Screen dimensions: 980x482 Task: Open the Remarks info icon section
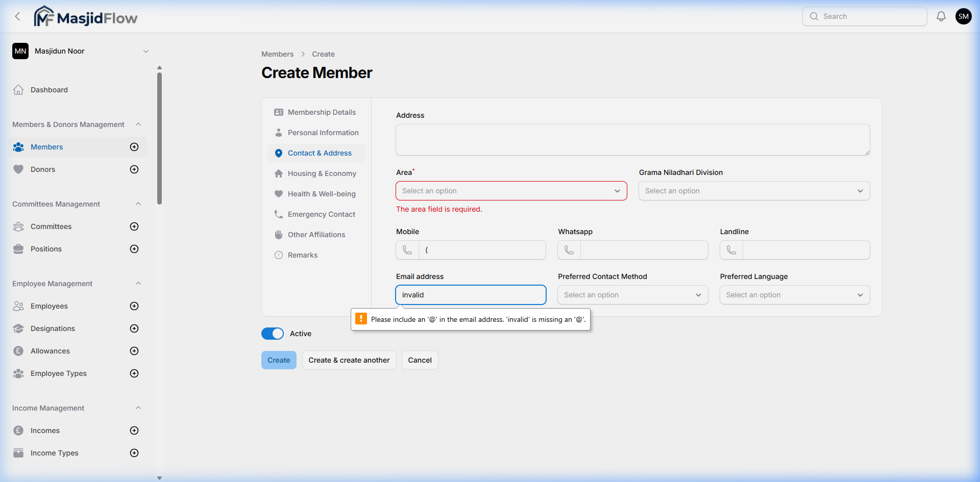point(279,255)
